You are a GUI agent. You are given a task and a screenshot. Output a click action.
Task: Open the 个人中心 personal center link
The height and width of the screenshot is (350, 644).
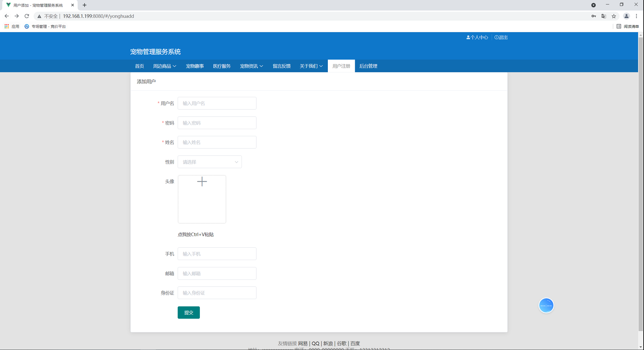pos(477,37)
